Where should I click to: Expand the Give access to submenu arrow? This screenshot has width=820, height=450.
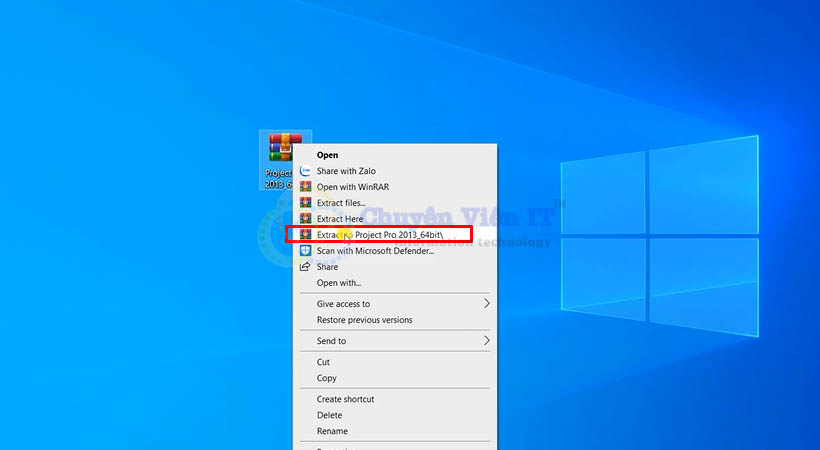[x=487, y=304]
